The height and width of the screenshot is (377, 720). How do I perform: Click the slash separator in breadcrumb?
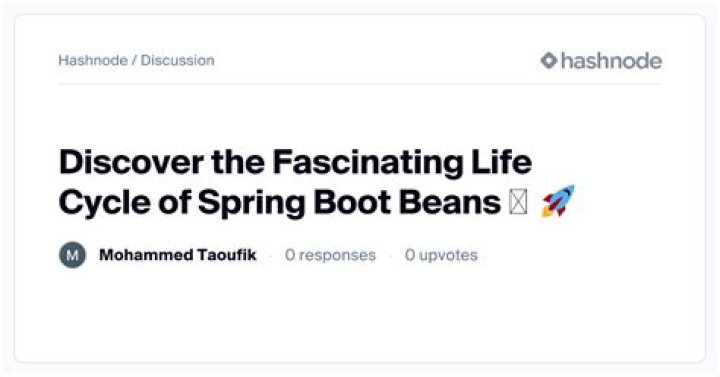tap(134, 60)
